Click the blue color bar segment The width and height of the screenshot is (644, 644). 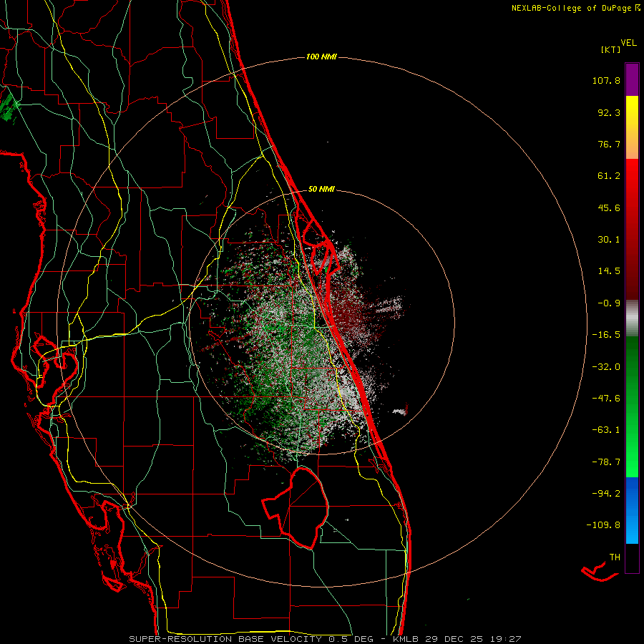[x=632, y=510]
